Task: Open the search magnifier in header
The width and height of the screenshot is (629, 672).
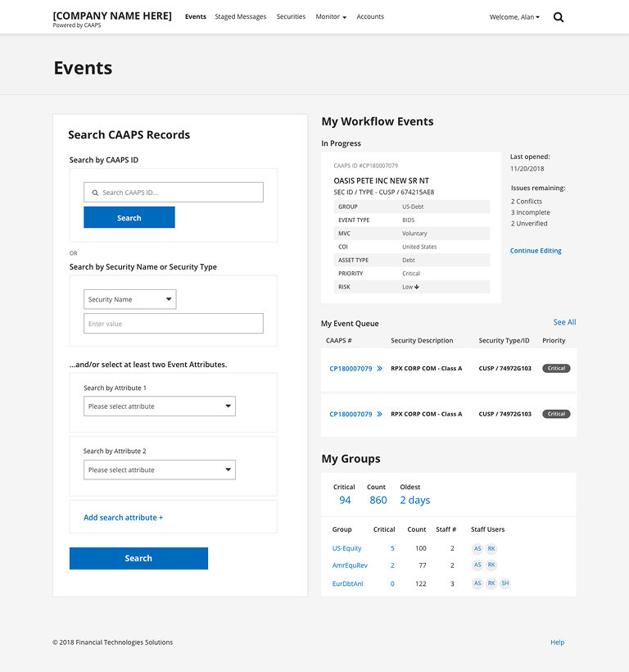Action: tap(559, 17)
